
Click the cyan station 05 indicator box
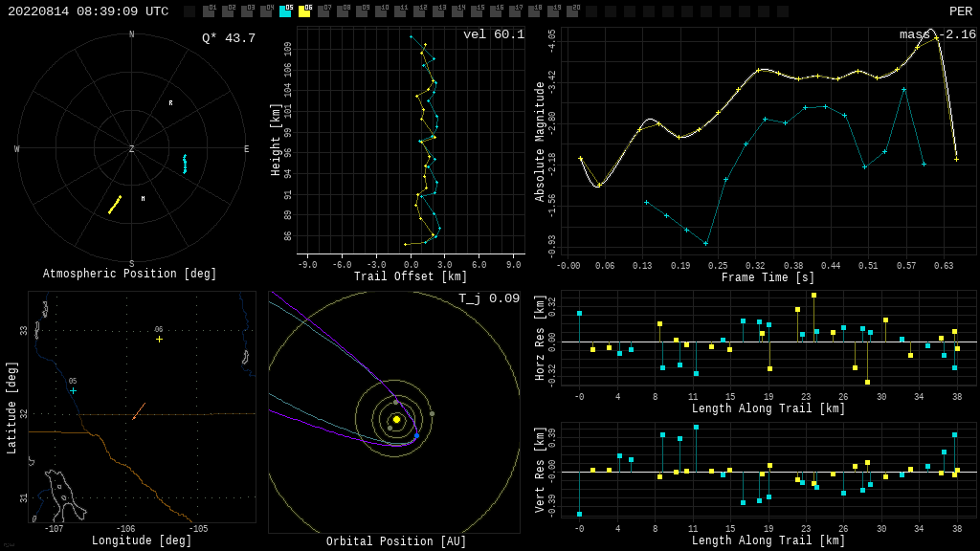tap(285, 11)
